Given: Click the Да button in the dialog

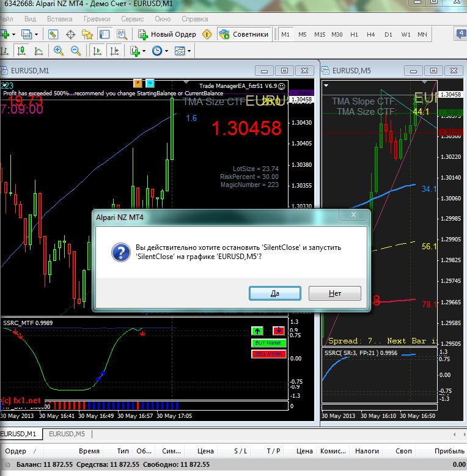Looking at the screenshot, I should [x=275, y=293].
